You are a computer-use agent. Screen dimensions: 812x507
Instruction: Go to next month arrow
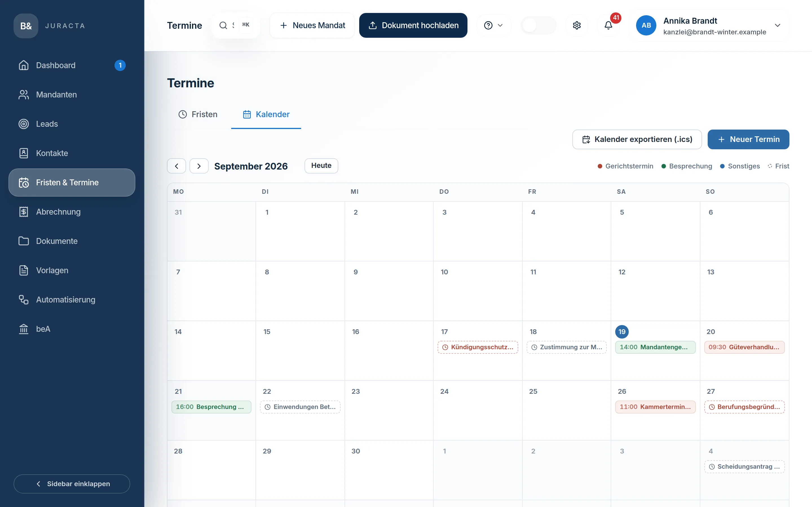(x=199, y=166)
